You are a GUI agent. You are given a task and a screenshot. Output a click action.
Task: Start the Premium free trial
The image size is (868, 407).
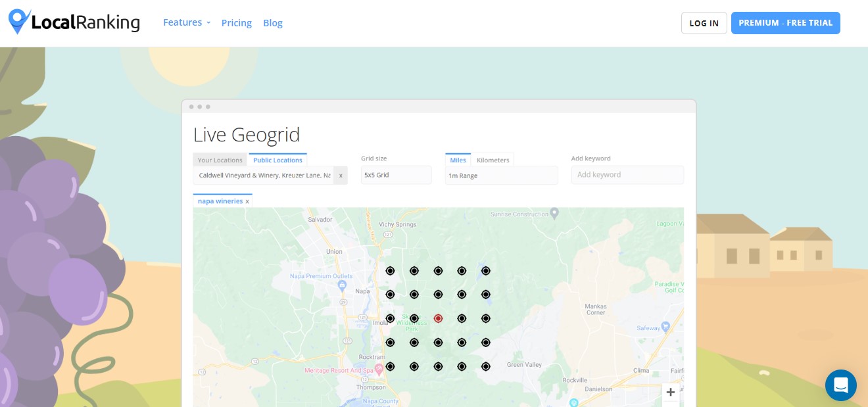[785, 23]
